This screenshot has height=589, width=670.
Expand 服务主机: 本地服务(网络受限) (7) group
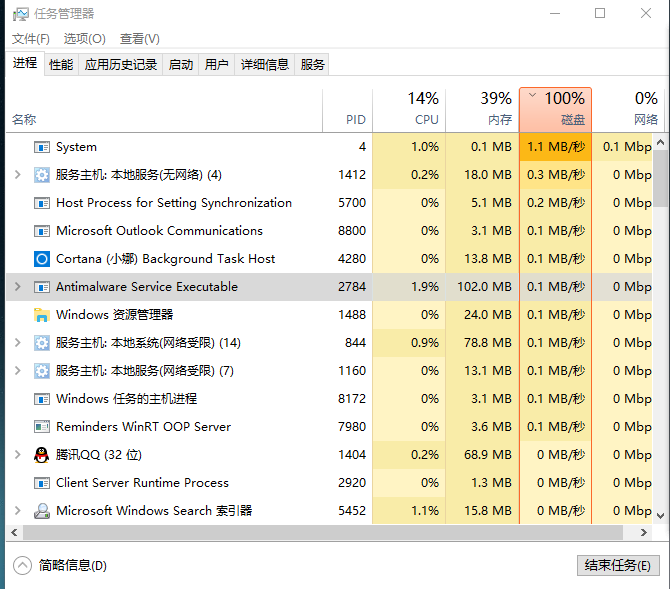[18, 371]
